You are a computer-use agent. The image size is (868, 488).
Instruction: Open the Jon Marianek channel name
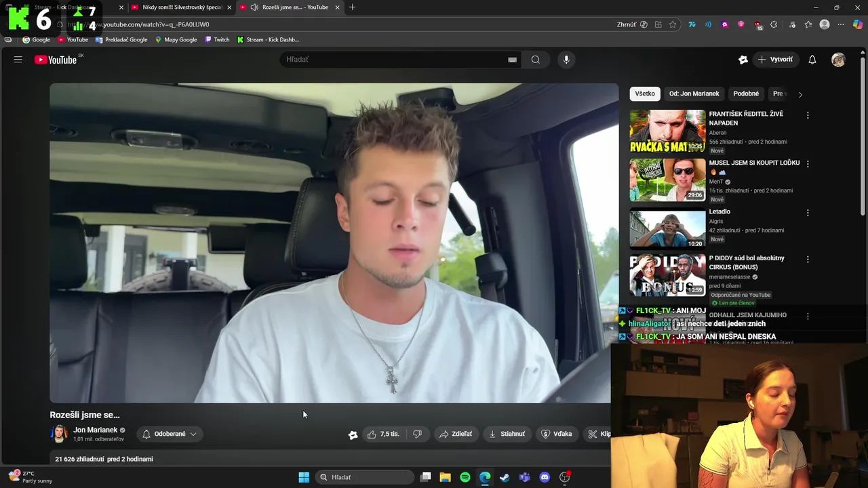click(96, 430)
